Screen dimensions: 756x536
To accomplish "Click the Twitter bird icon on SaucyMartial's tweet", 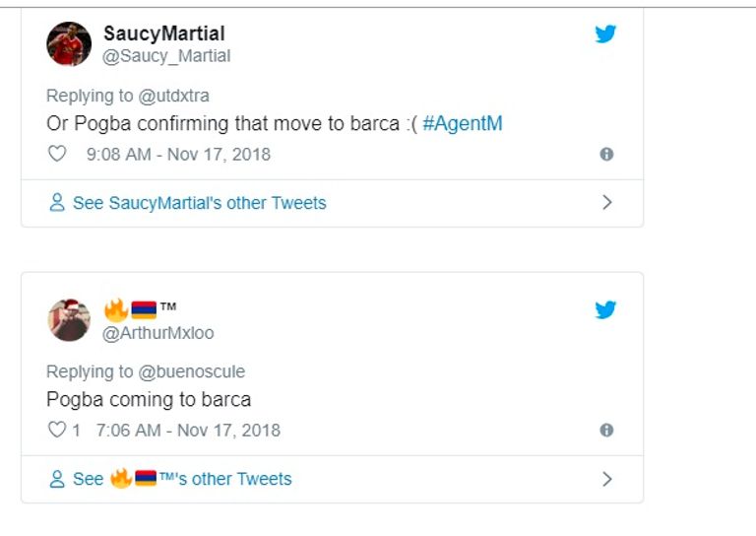I will 605,34.
